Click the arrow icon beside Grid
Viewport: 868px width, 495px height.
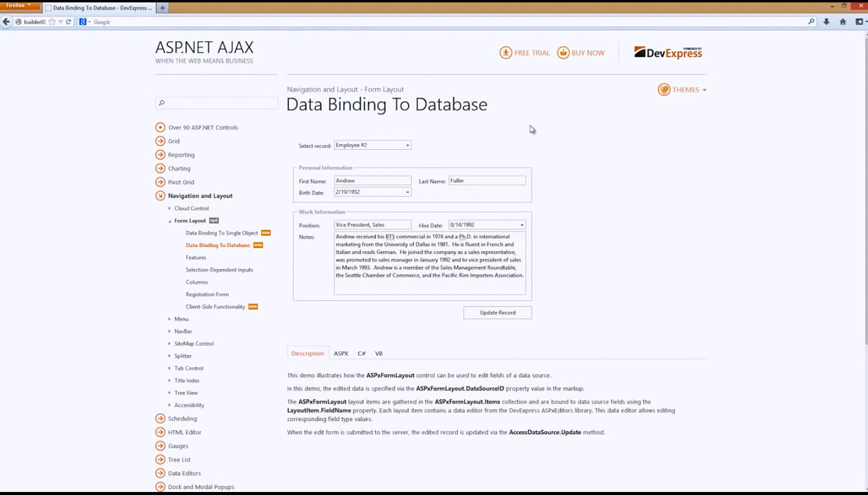point(160,141)
